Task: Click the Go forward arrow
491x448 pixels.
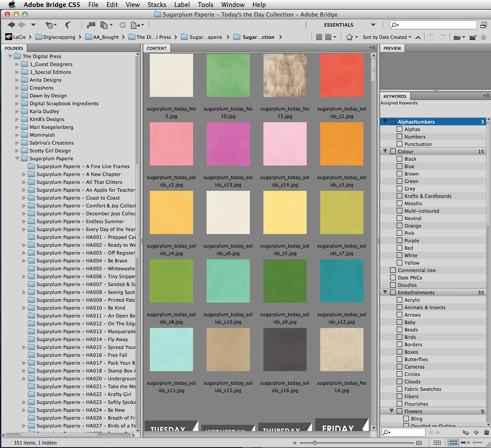Action: coord(22,25)
